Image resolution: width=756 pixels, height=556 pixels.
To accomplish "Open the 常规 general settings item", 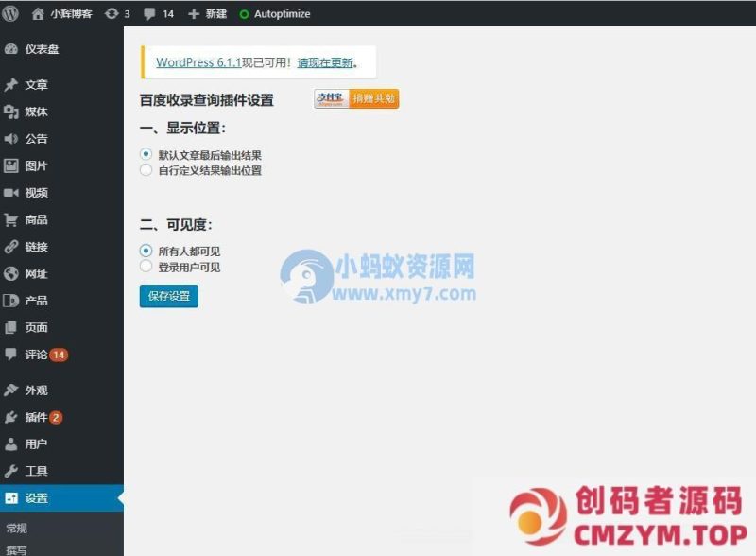I will click(x=16, y=525).
